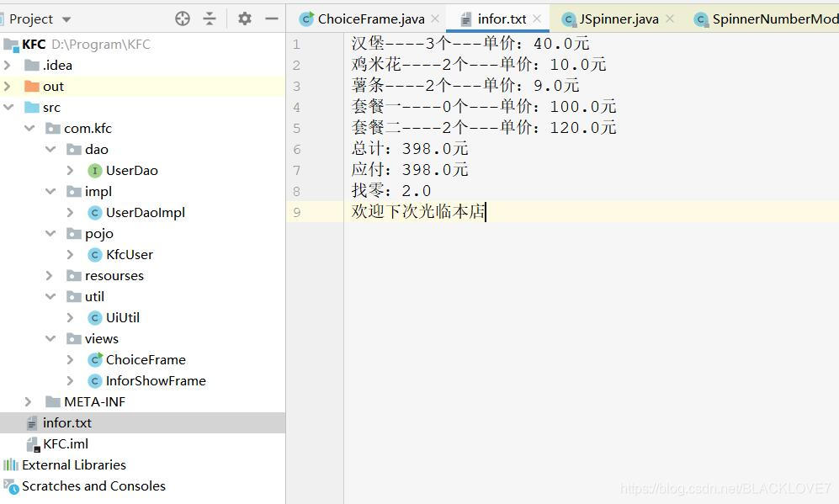Collapse the dao package

click(x=50, y=149)
